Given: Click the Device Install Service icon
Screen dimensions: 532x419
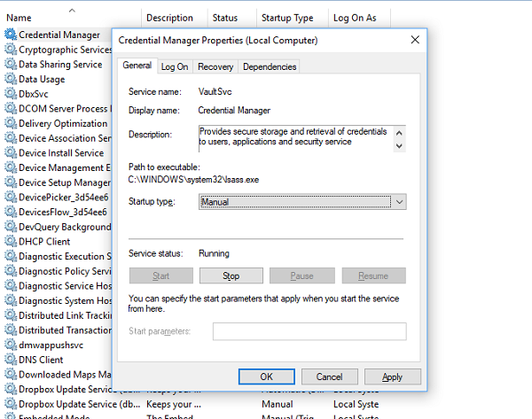Looking at the screenshot, I should [x=11, y=153].
